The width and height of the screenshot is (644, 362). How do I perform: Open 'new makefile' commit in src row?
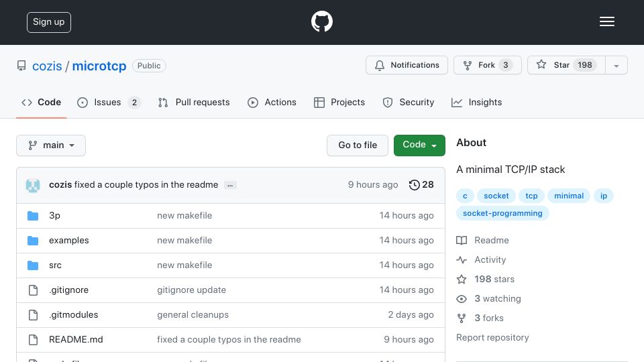(184, 265)
